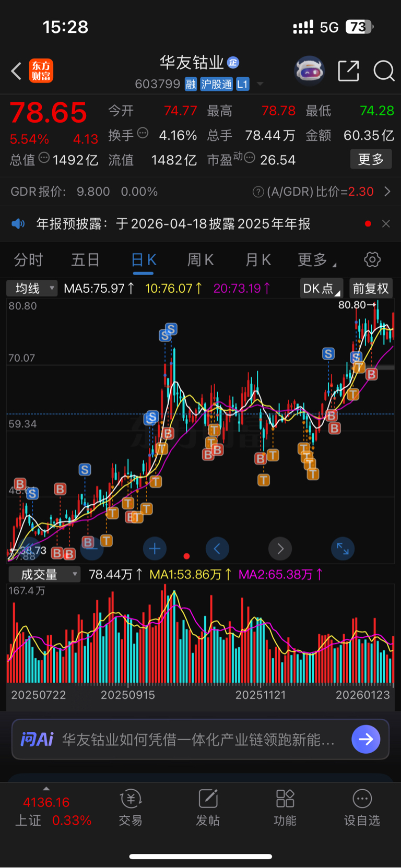Open the 发帖 post icon
This screenshot has height=868, width=401.
pos(208,808)
